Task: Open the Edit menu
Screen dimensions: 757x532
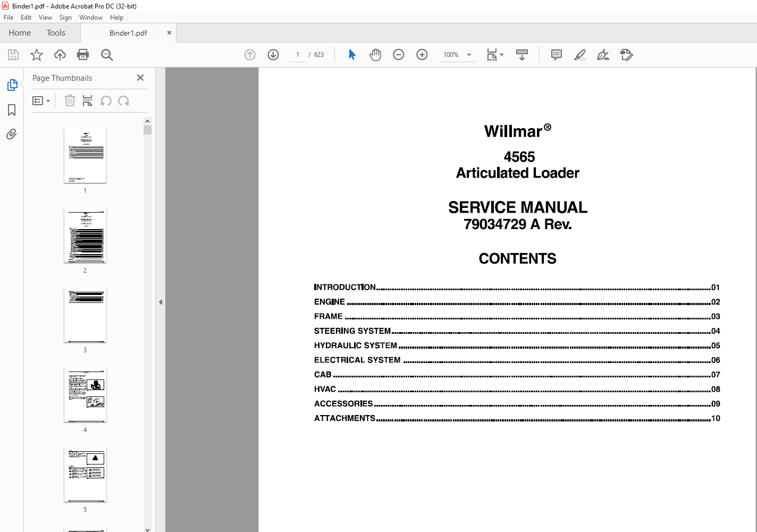Action: pyautogui.click(x=26, y=18)
